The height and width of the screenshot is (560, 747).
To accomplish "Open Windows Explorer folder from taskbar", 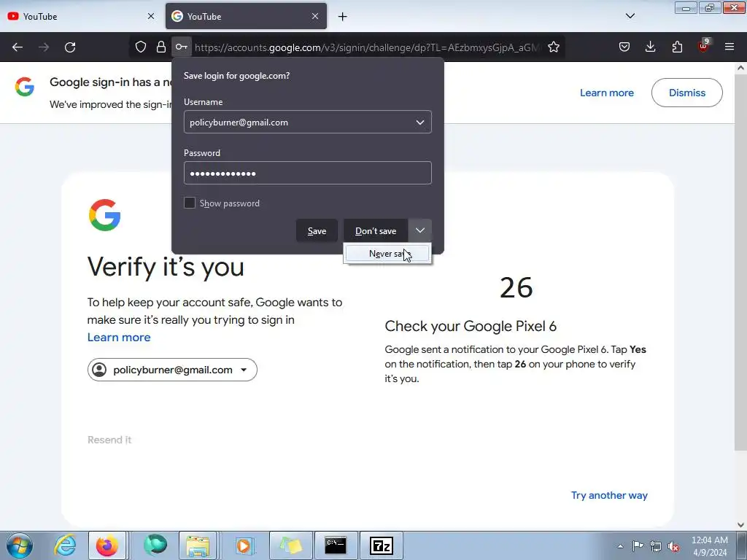I will point(198,545).
